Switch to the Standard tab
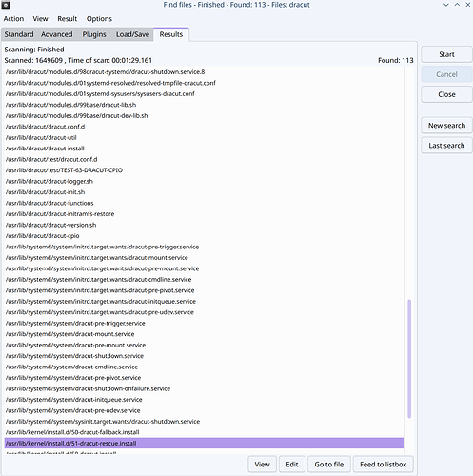The width and height of the screenshot is (473, 476). tap(19, 34)
